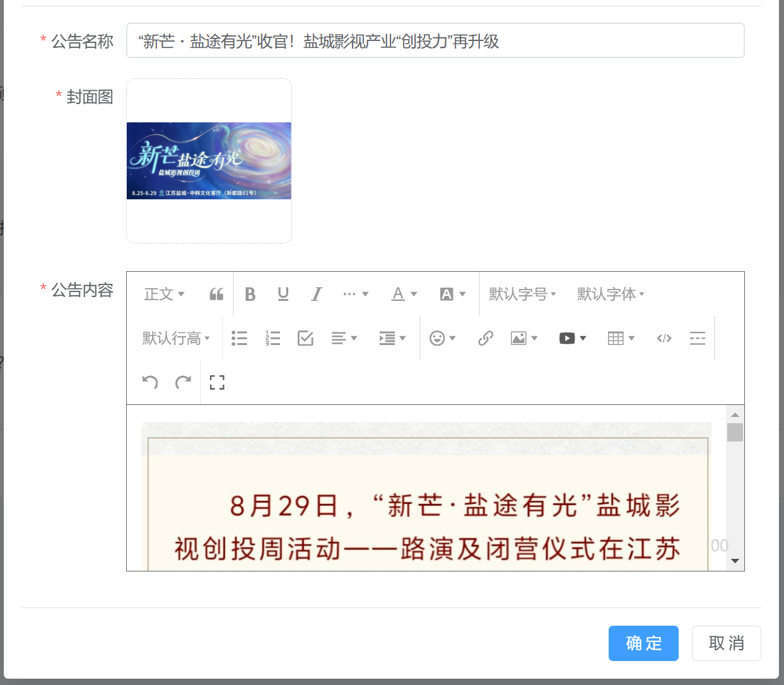Apply italic formatting

316,294
